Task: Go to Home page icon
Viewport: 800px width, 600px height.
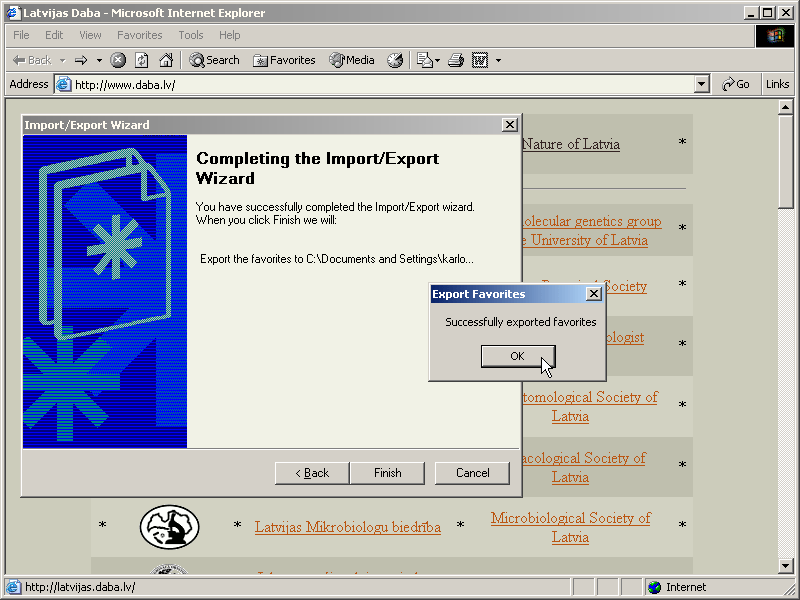Action: click(x=166, y=60)
